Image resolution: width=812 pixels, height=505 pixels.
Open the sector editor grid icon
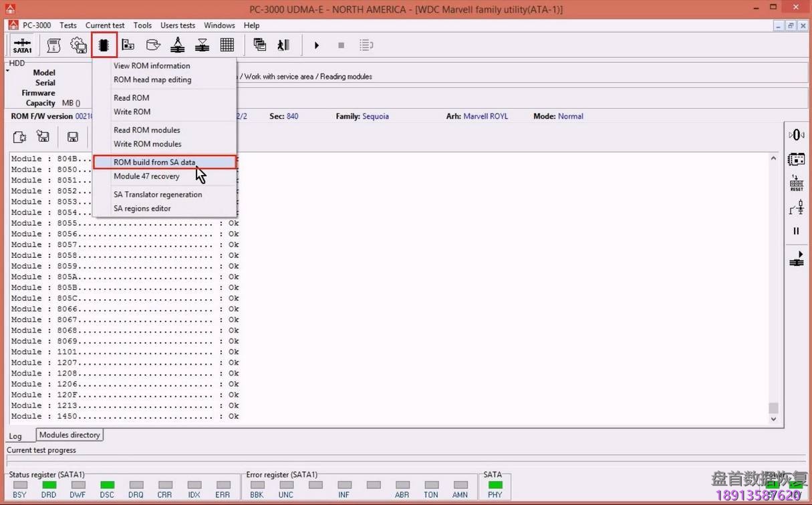tap(227, 45)
